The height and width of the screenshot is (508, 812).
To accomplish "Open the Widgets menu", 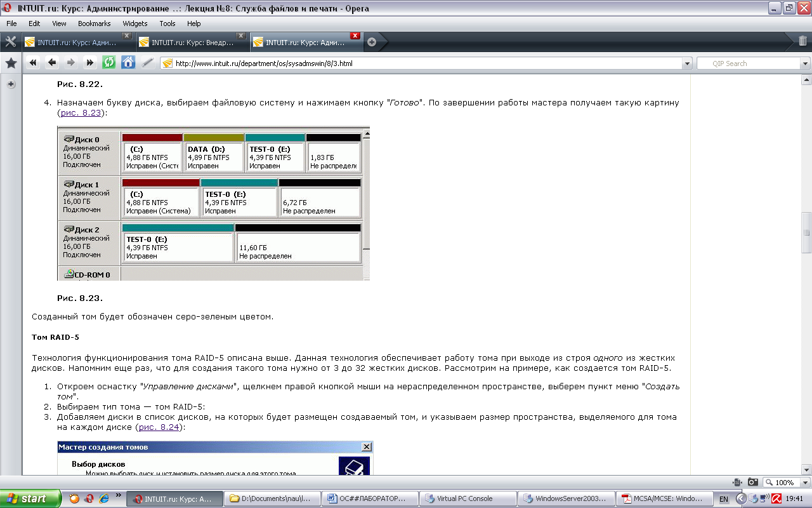I will click(x=135, y=23).
